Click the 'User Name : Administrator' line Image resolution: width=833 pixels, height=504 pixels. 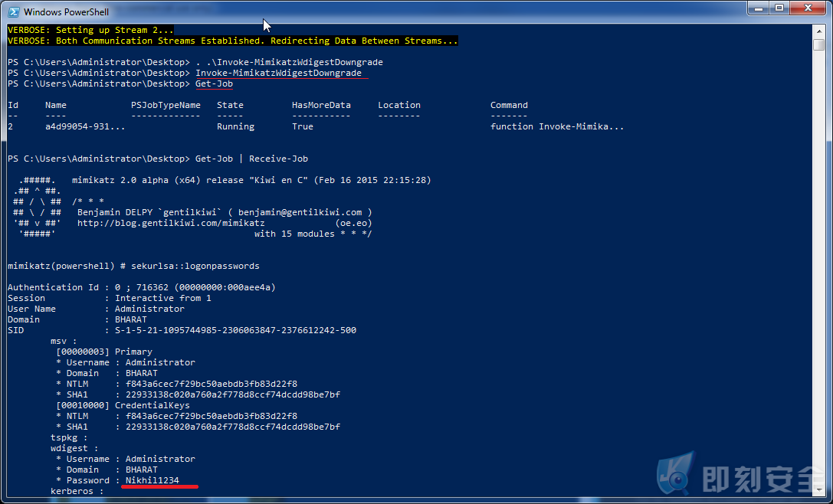coord(96,309)
